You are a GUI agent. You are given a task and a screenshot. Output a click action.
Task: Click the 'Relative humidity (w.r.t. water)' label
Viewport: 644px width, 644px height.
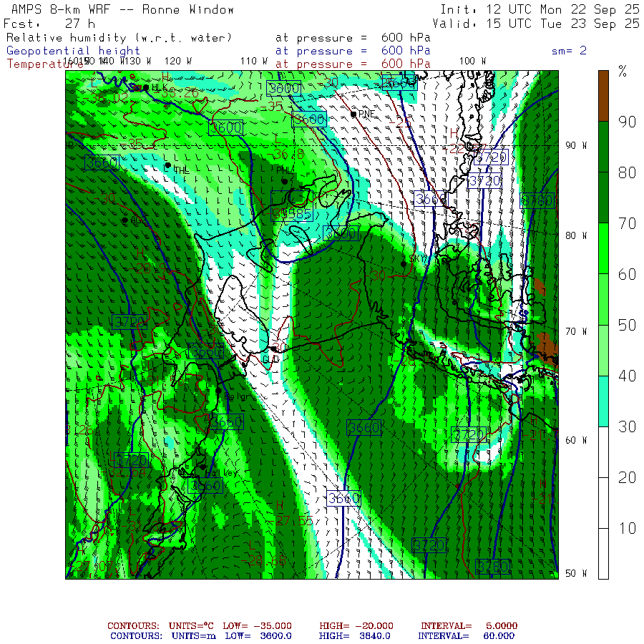click(119, 37)
